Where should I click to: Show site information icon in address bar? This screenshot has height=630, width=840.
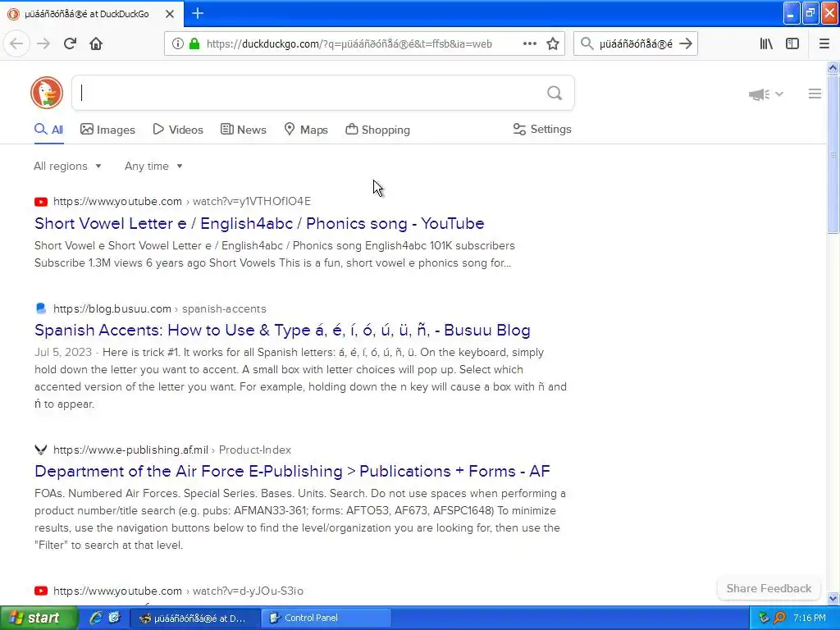178,43
